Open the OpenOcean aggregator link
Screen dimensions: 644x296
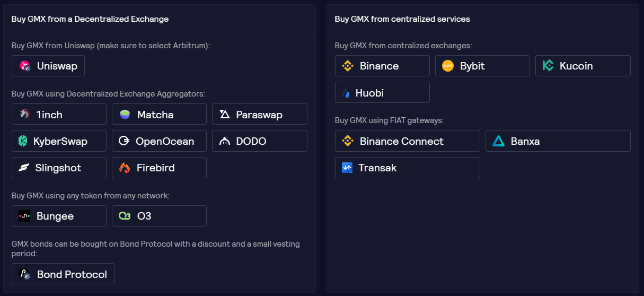point(159,141)
